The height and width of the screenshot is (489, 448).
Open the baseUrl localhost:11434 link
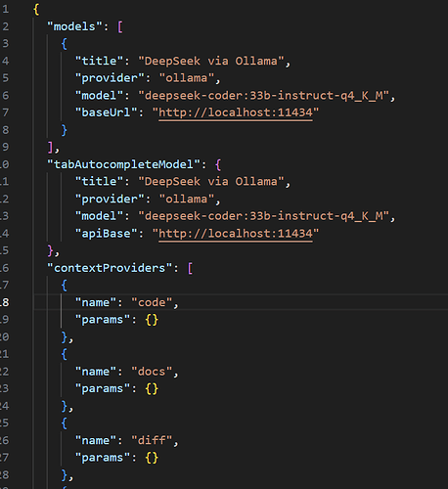(236, 112)
